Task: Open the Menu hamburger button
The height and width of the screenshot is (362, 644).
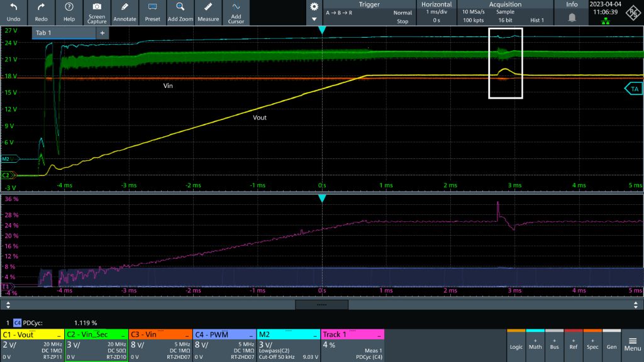Action: tap(632, 345)
